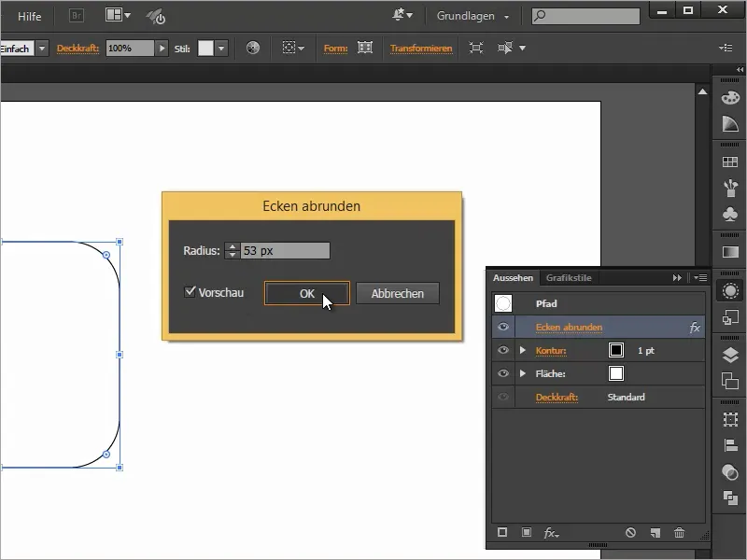Screen dimensions: 747x560
Task: Open the Ecken abrunden effect link
Action: (569, 328)
